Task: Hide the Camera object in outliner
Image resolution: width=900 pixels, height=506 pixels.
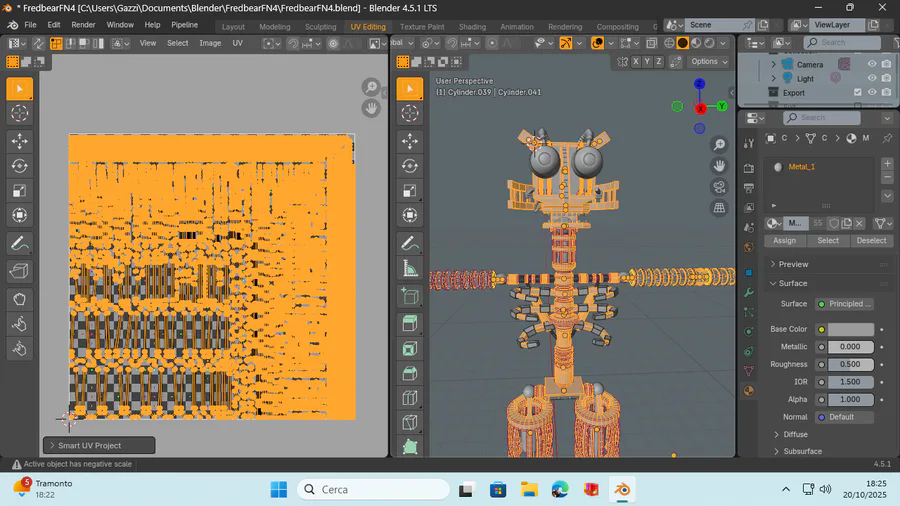Action: pos(872,64)
